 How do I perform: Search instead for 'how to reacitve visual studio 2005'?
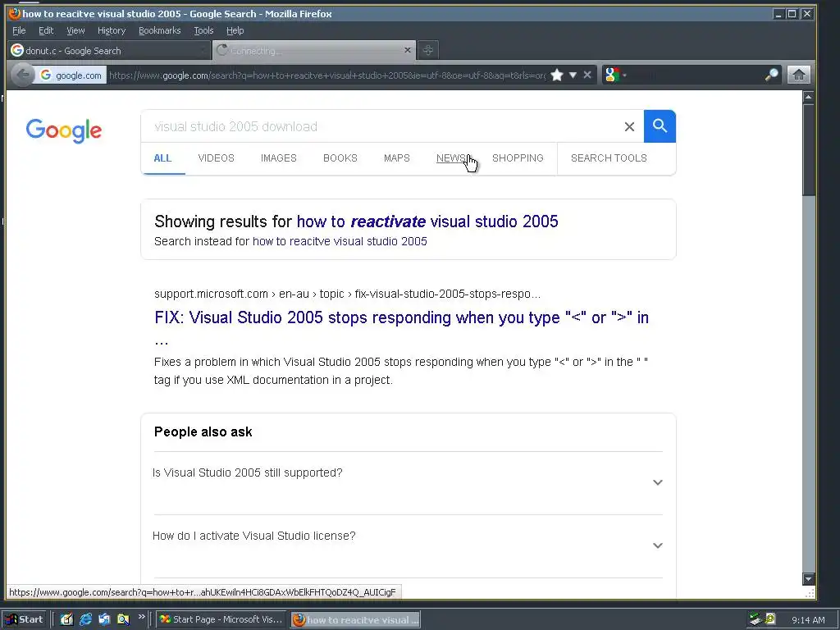coord(340,241)
